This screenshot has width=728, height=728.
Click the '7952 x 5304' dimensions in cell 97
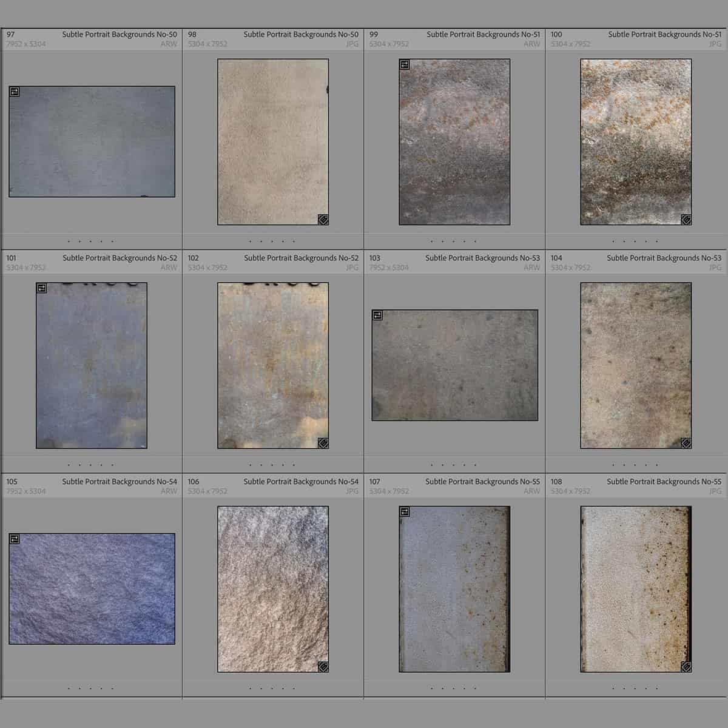tap(26, 44)
